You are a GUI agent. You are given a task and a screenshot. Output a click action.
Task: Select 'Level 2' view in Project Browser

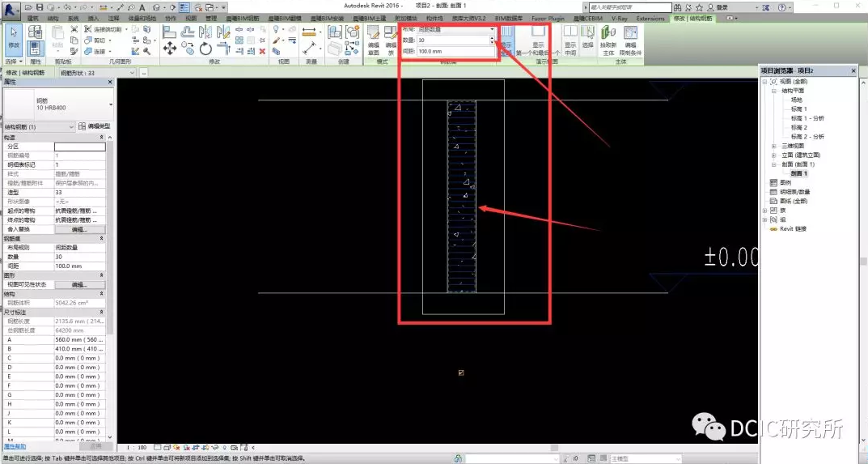(x=798, y=127)
